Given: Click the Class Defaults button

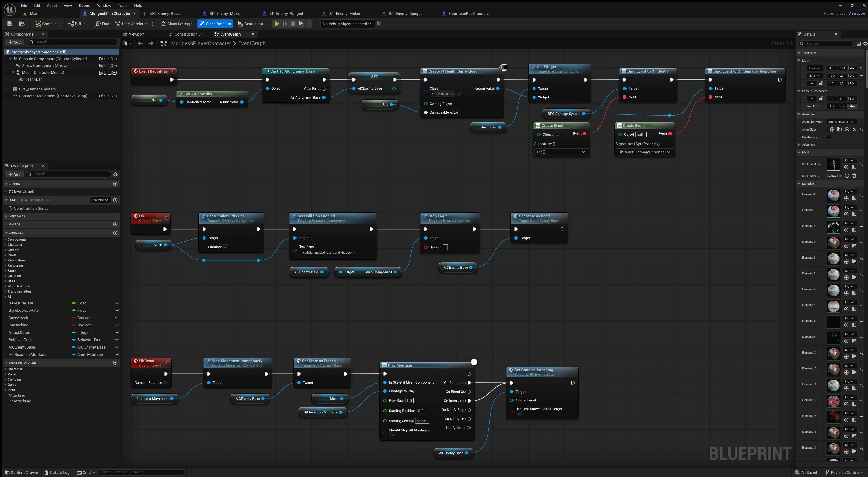Looking at the screenshot, I should coord(215,24).
